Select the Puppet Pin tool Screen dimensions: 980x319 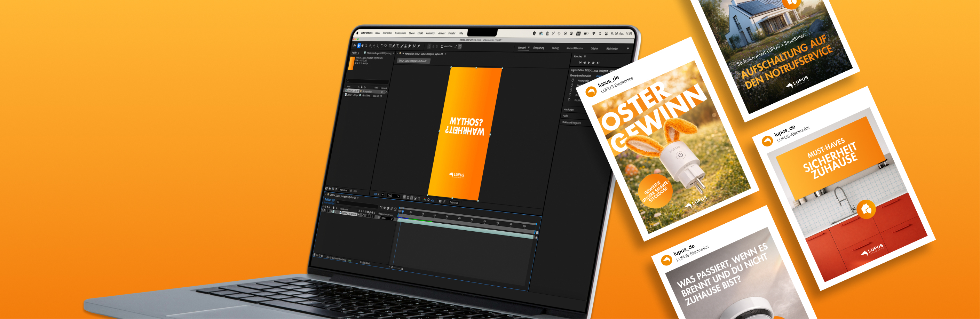coord(419,46)
